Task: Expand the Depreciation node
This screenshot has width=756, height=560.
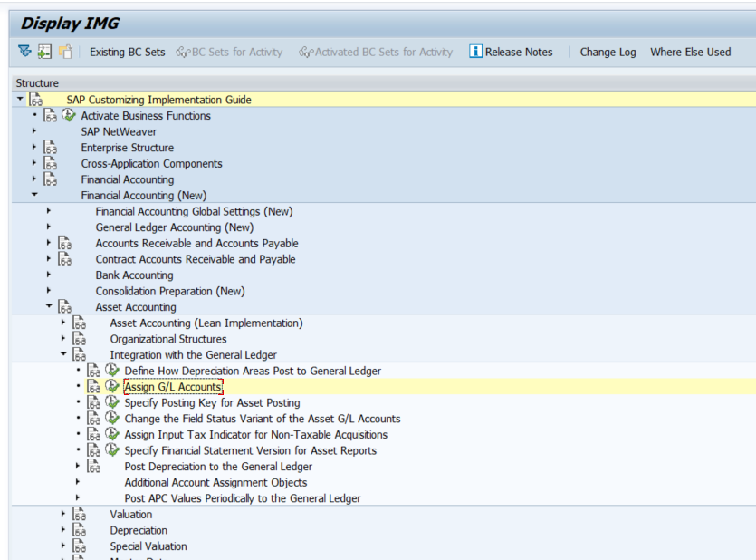Action: 62,529
